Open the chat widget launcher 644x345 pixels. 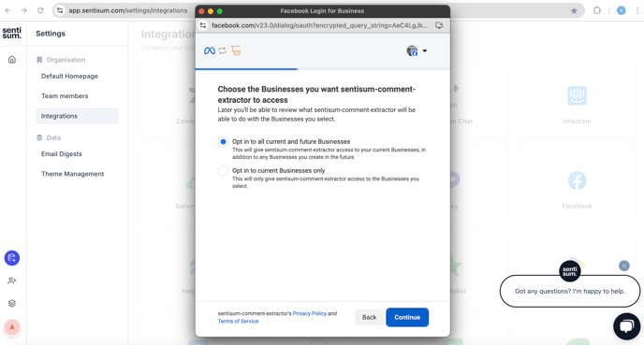pyautogui.click(x=627, y=326)
